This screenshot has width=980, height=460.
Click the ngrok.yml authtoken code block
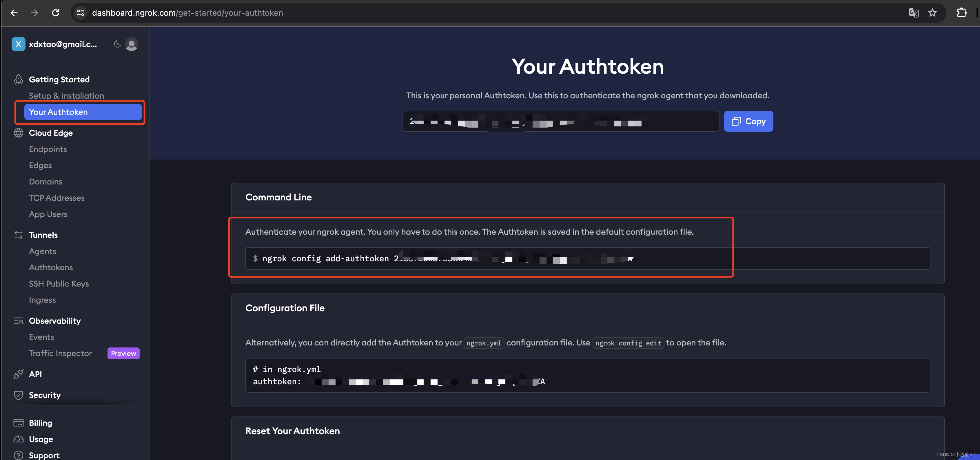(587, 375)
